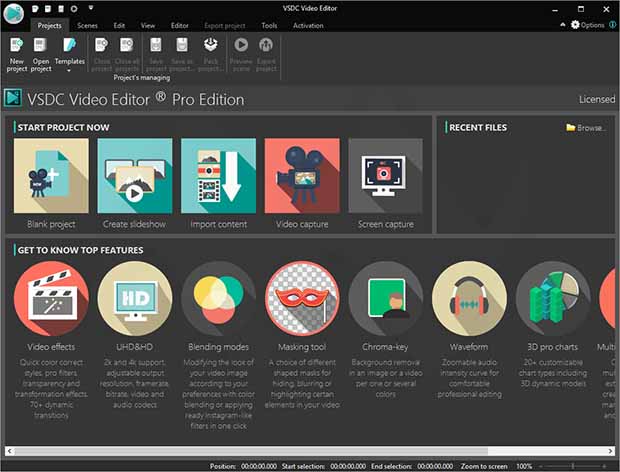The width and height of the screenshot is (620, 472).
Task: Click the Close all projects ribbon icon
Action: (x=127, y=45)
